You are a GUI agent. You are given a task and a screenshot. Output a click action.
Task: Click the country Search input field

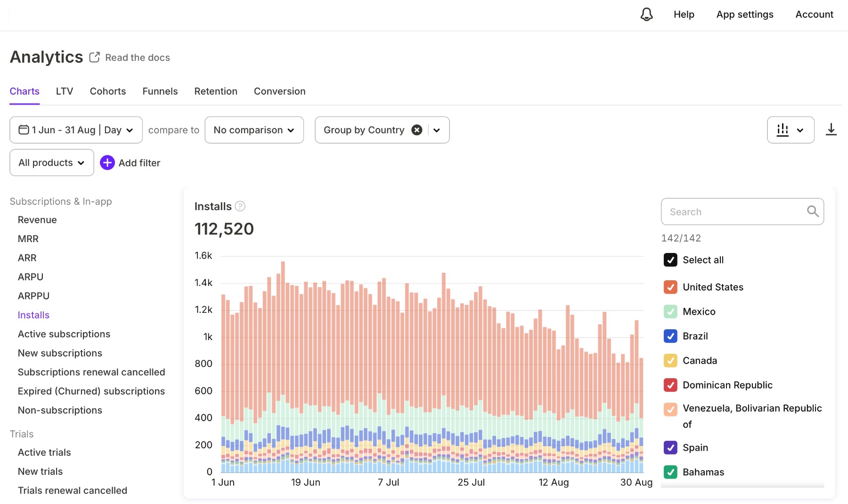(742, 211)
